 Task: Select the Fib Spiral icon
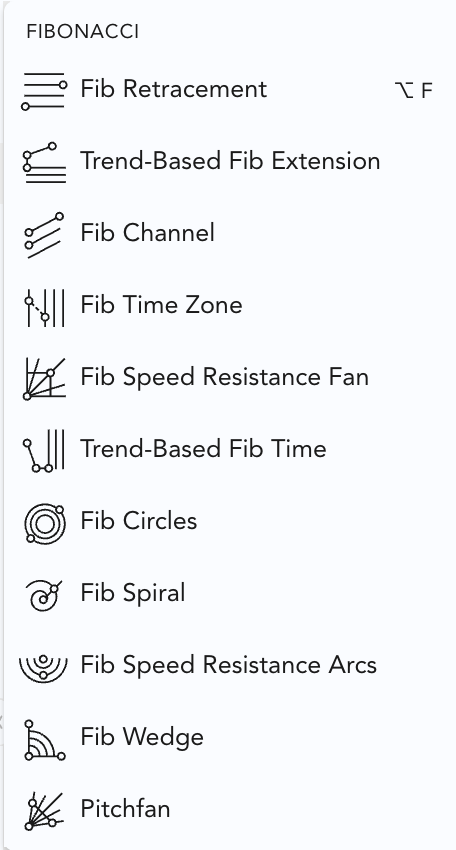[x=44, y=595]
